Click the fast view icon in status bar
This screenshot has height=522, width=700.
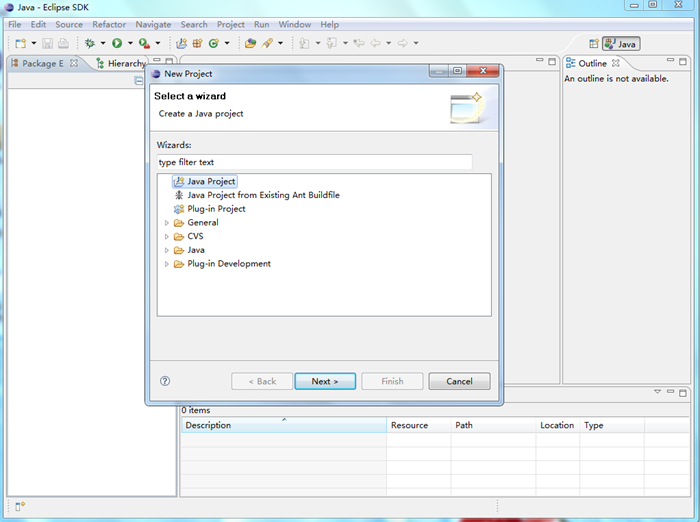20,506
